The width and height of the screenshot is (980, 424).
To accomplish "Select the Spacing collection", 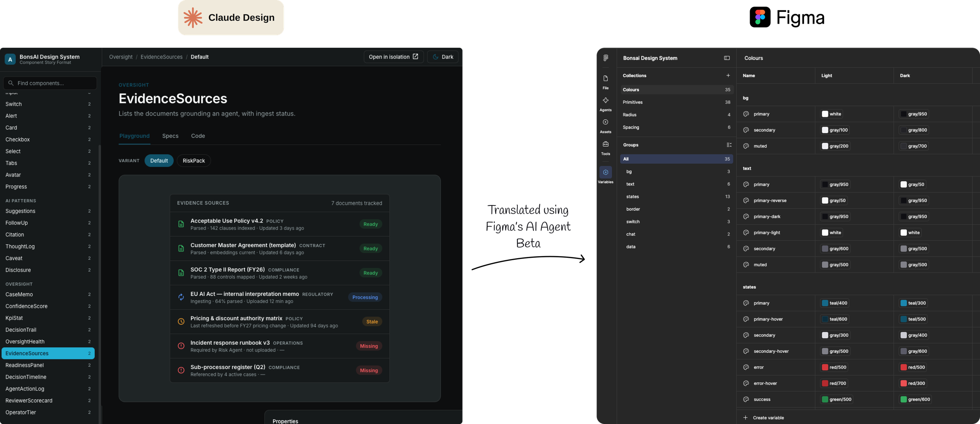I will [x=677, y=127].
